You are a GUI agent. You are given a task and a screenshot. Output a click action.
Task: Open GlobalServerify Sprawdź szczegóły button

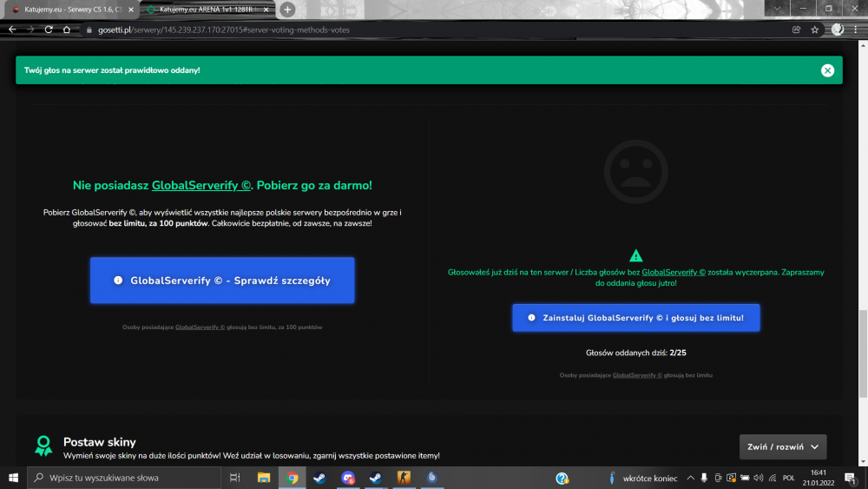222,281
